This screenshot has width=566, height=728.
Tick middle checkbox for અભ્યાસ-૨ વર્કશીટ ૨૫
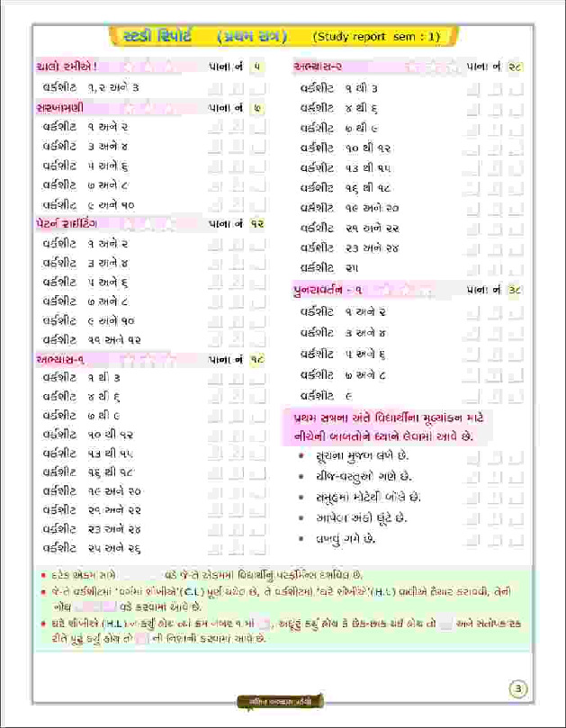click(x=494, y=267)
